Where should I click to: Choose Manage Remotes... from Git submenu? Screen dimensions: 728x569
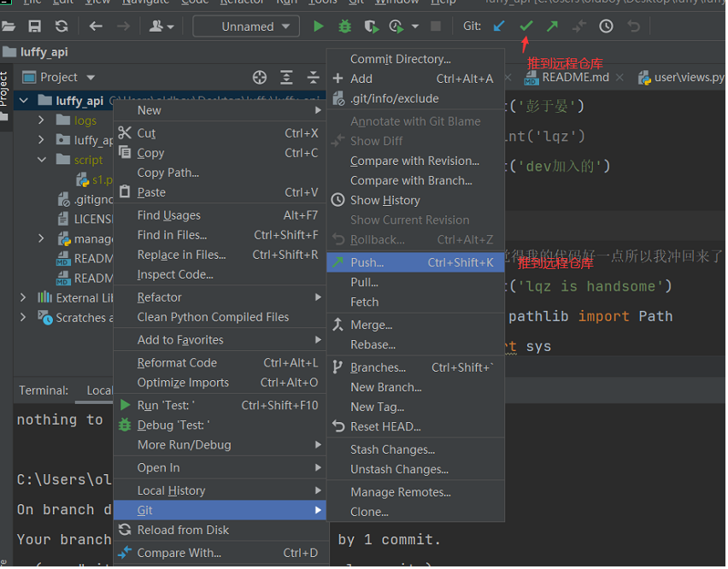[x=400, y=492]
